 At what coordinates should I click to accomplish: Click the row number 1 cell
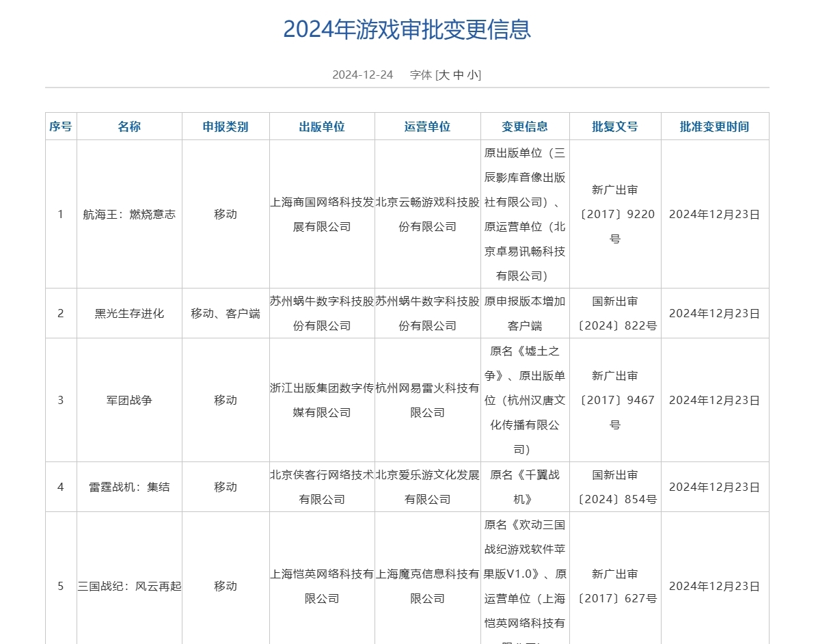click(61, 215)
